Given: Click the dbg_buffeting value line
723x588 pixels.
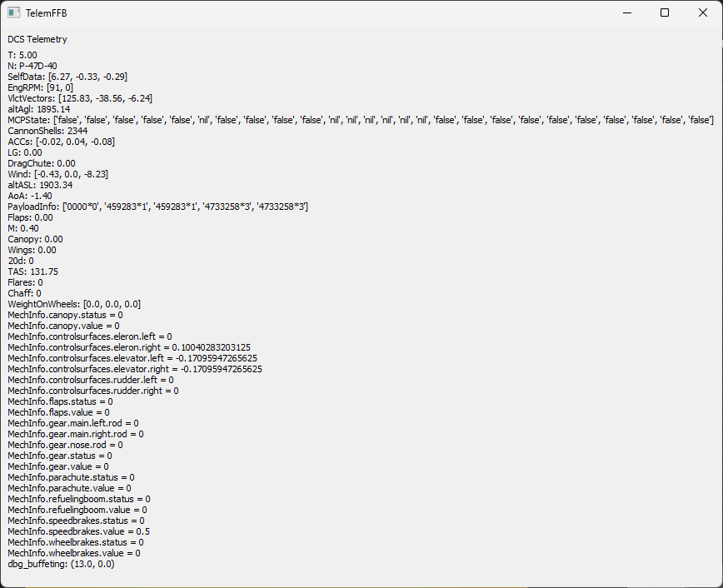Looking at the screenshot, I should click(x=61, y=564).
